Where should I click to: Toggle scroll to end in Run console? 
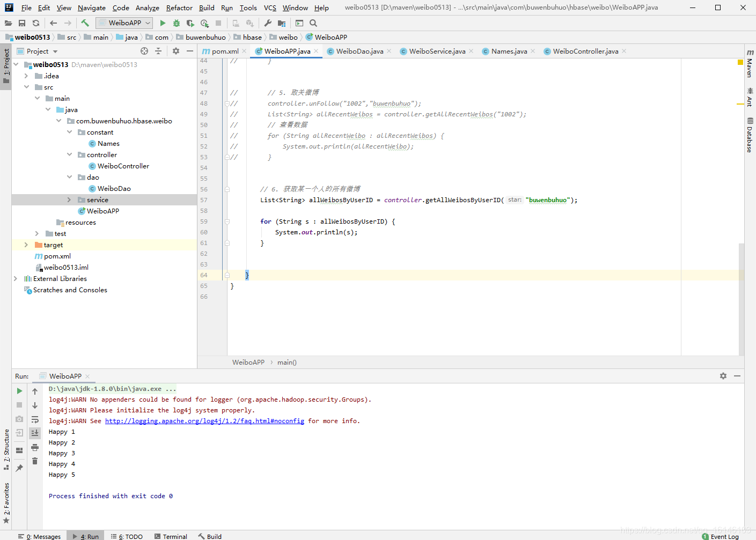[35, 433]
